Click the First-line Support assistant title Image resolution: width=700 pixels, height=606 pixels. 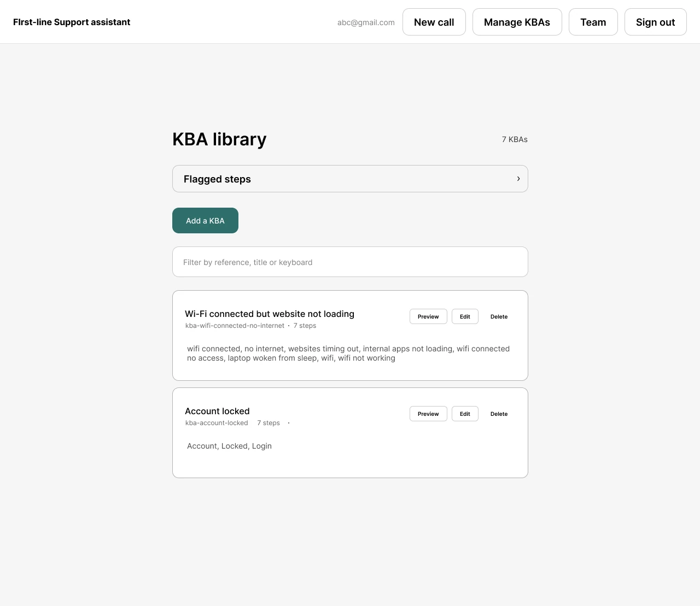72,22
